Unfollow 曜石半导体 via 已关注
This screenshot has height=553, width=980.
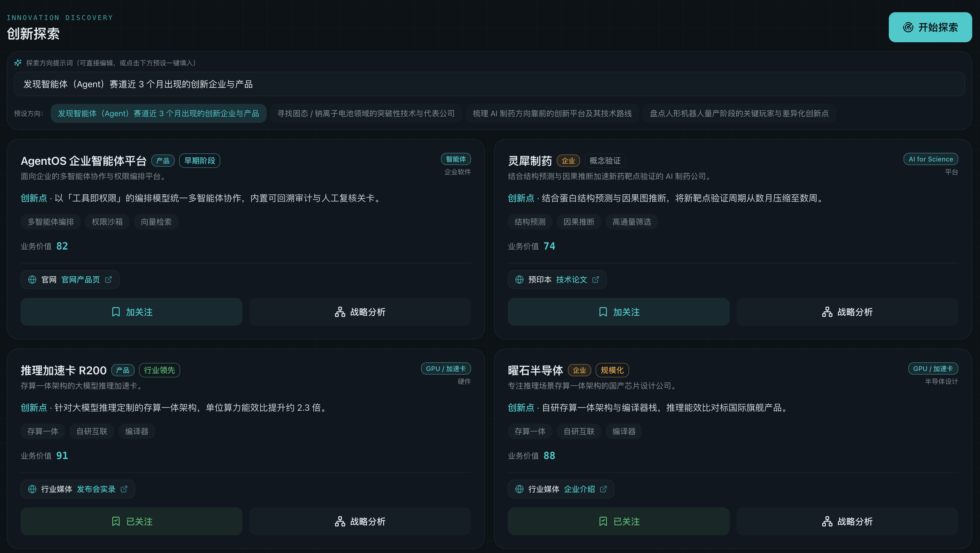618,521
